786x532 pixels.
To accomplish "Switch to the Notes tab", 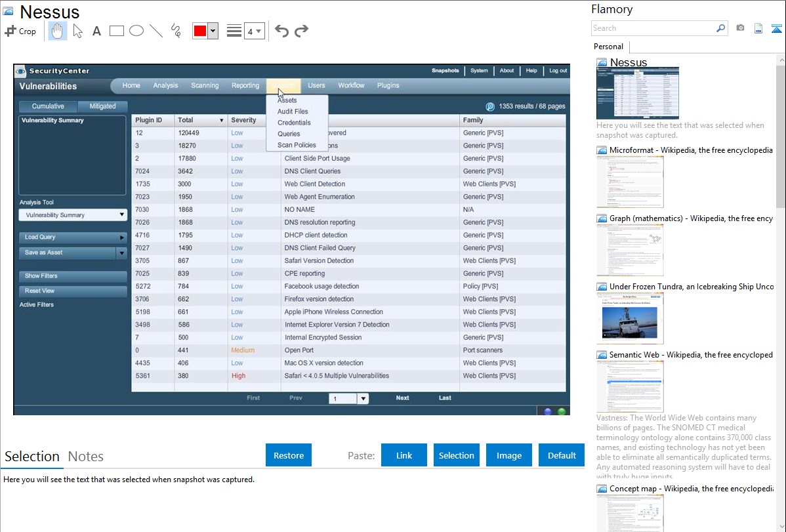I will point(86,457).
